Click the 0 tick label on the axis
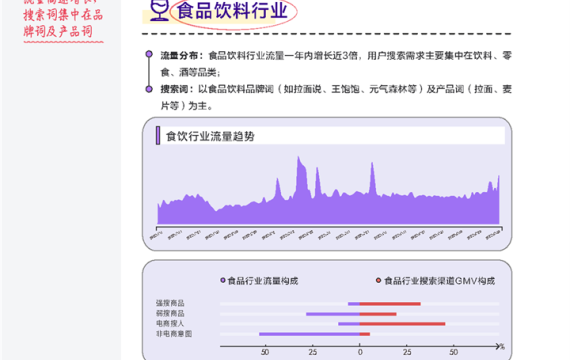The height and width of the screenshot is (360, 570). [360, 352]
